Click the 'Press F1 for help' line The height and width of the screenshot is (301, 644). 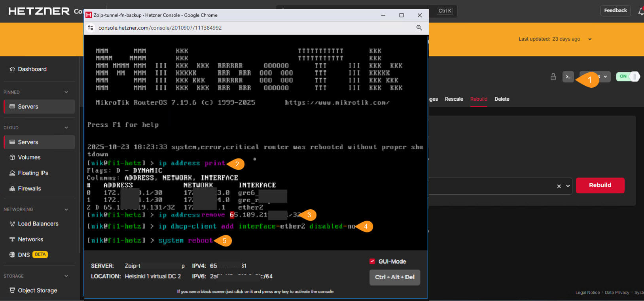pos(123,125)
